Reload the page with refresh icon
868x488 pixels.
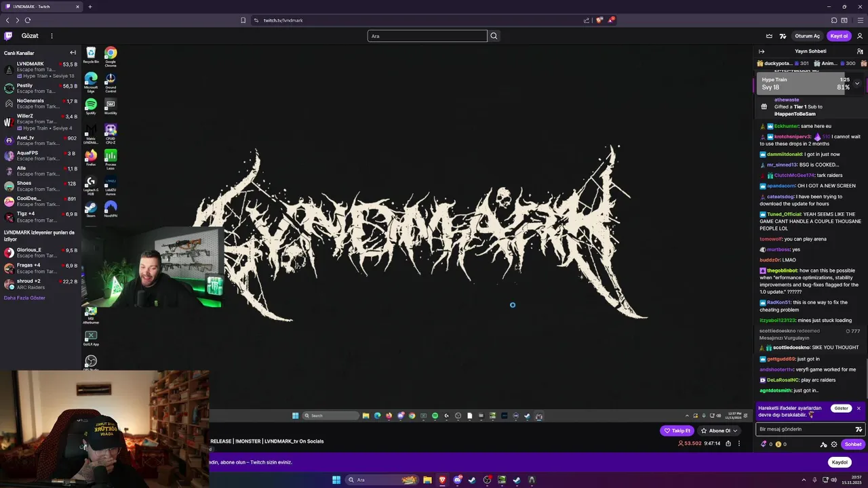pyautogui.click(x=28, y=20)
